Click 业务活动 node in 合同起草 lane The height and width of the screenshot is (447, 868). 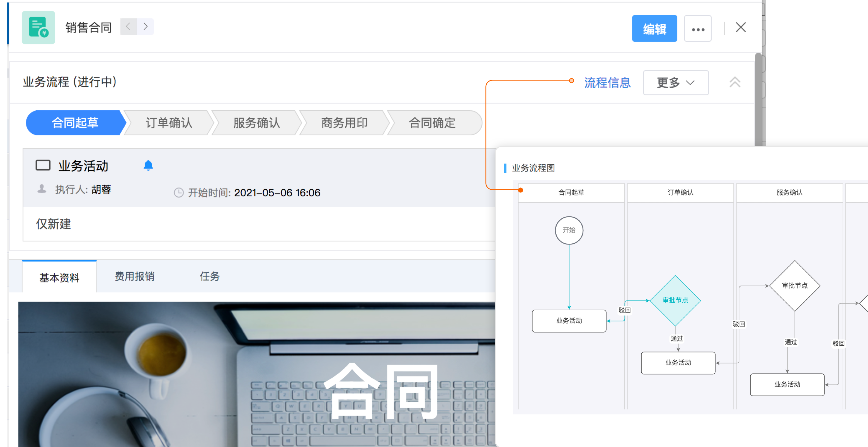pyautogui.click(x=569, y=321)
